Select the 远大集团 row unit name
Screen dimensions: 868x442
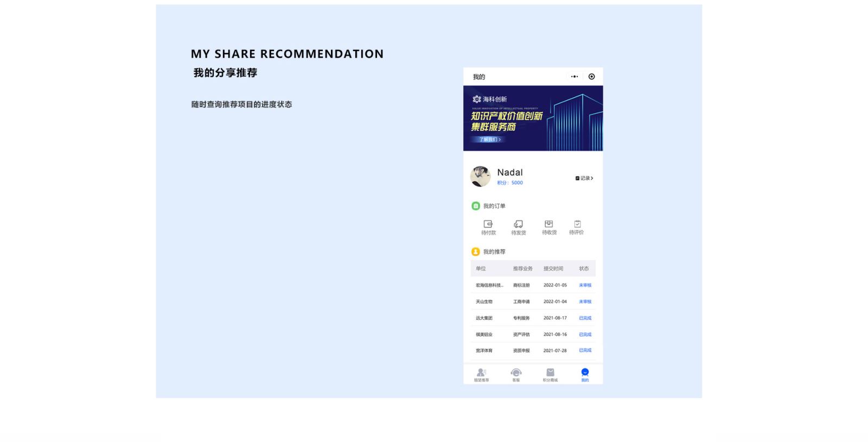(x=484, y=318)
